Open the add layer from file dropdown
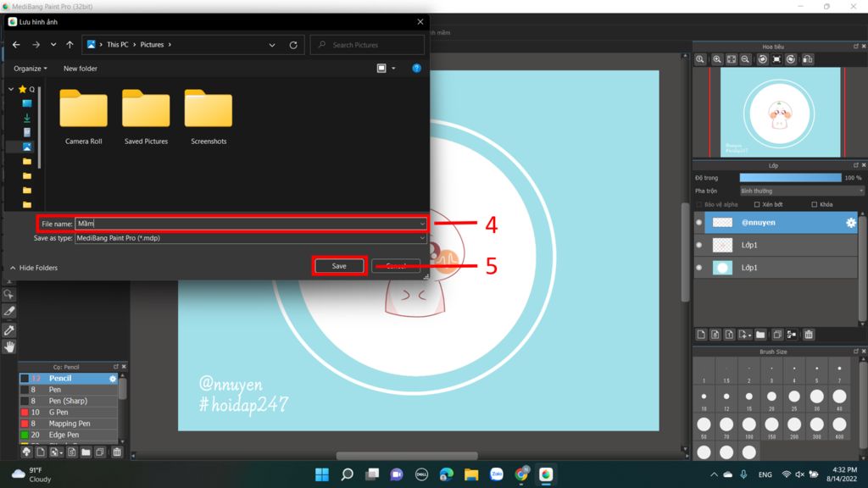The height and width of the screenshot is (488, 868). (745, 335)
